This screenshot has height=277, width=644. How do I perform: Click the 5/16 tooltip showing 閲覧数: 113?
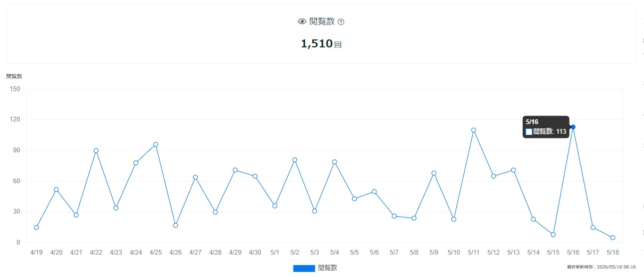click(546, 127)
